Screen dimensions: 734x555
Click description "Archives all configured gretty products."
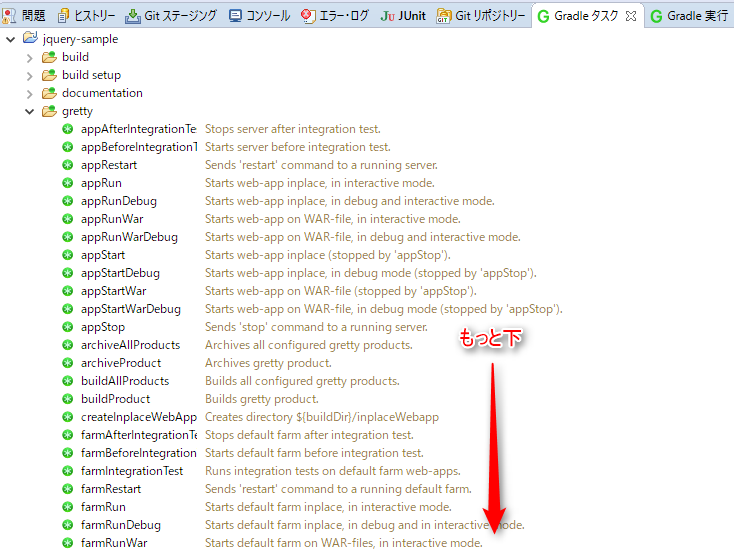coord(309,345)
